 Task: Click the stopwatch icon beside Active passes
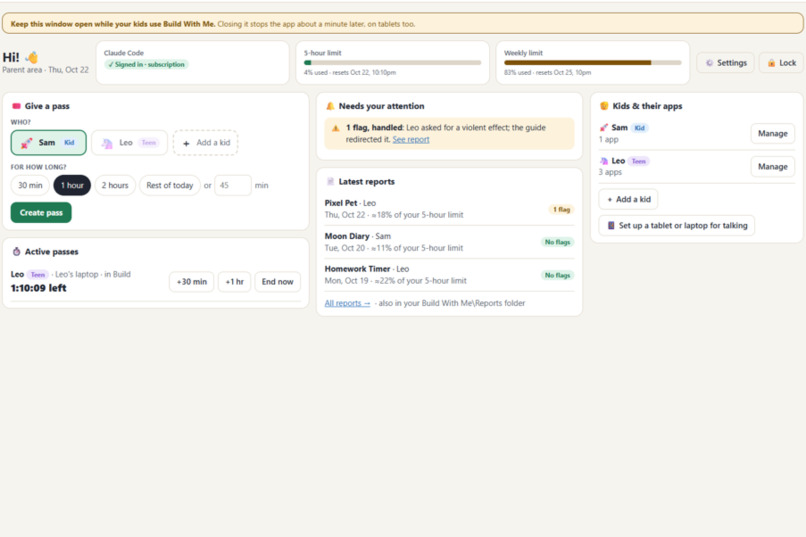(16, 251)
